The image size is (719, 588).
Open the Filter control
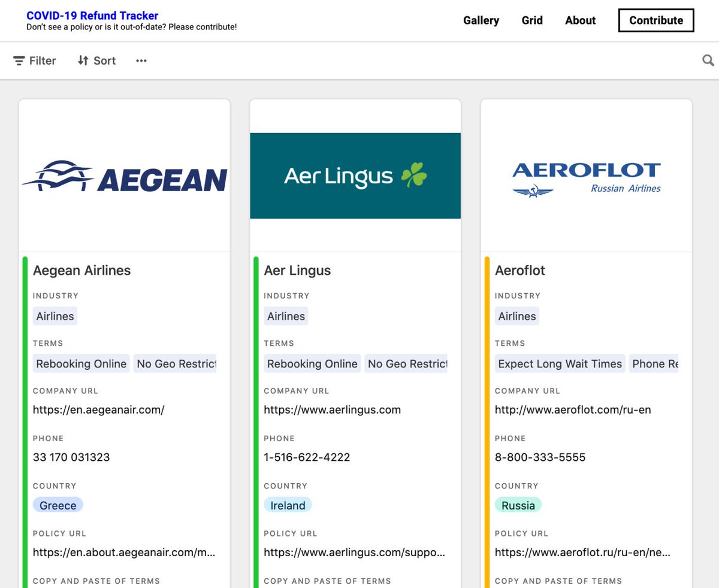click(35, 61)
